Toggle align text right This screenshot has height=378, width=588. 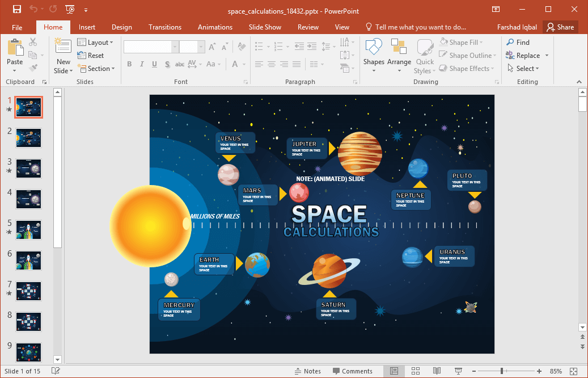click(x=284, y=64)
